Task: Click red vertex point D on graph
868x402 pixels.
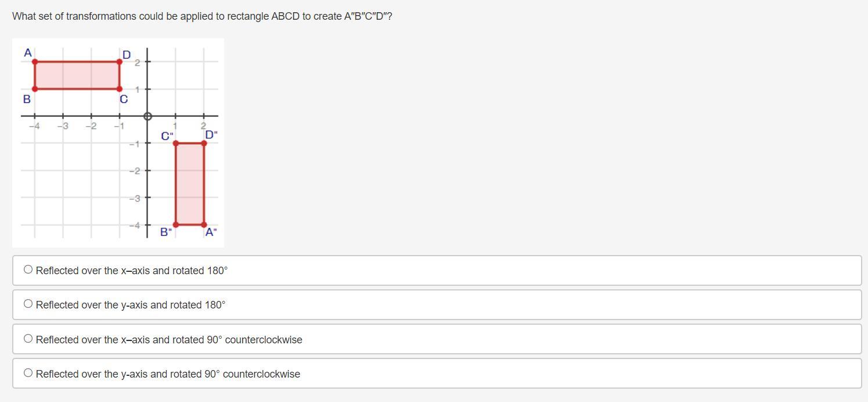Action: 120,61
